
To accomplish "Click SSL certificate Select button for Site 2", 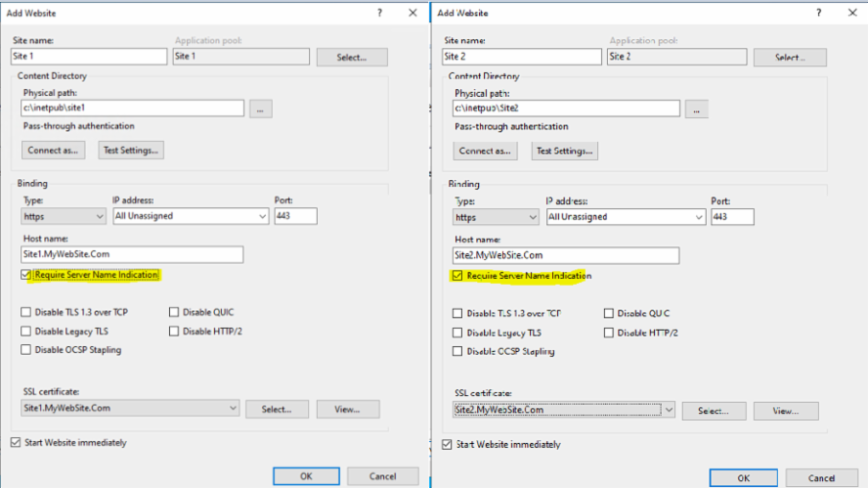I will pyautogui.click(x=715, y=411).
